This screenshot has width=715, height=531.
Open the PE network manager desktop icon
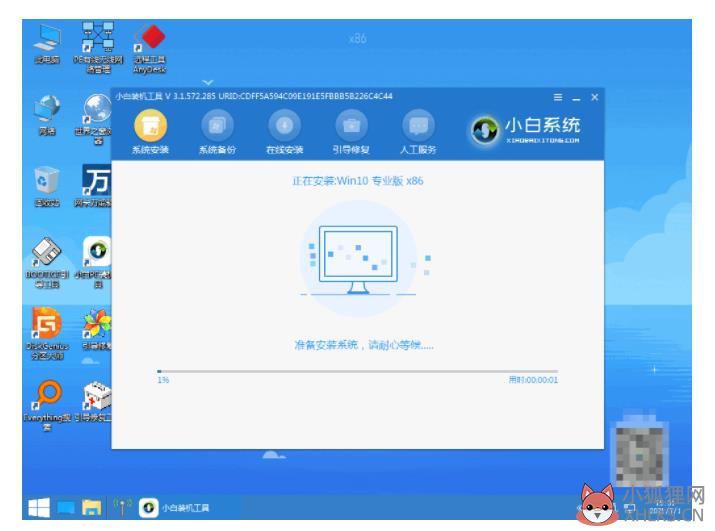coord(98,47)
